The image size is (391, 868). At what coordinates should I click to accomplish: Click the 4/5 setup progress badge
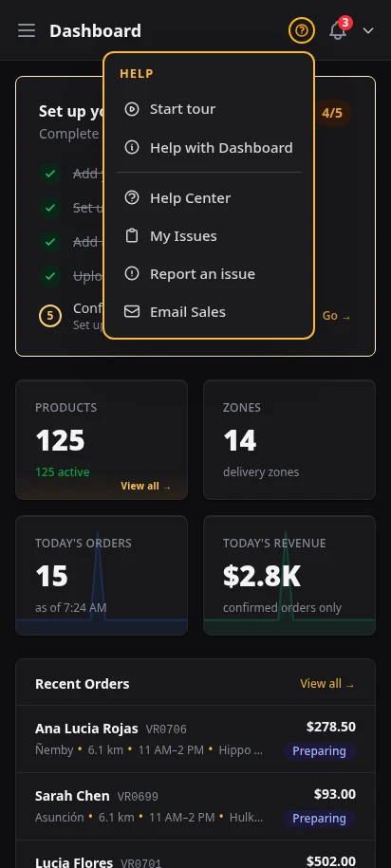click(x=332, y=113)
